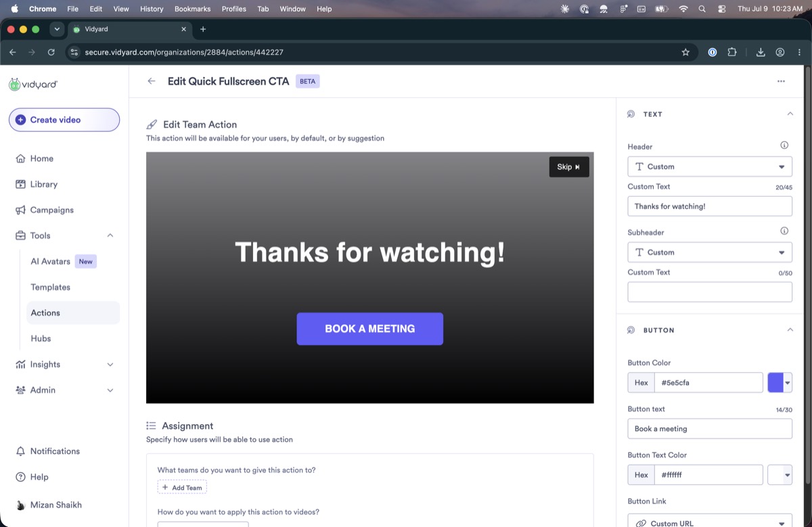Click the Mizan Shaikh profile avatar
Viewport: 812px width, 527px height.
click(20, 505)
